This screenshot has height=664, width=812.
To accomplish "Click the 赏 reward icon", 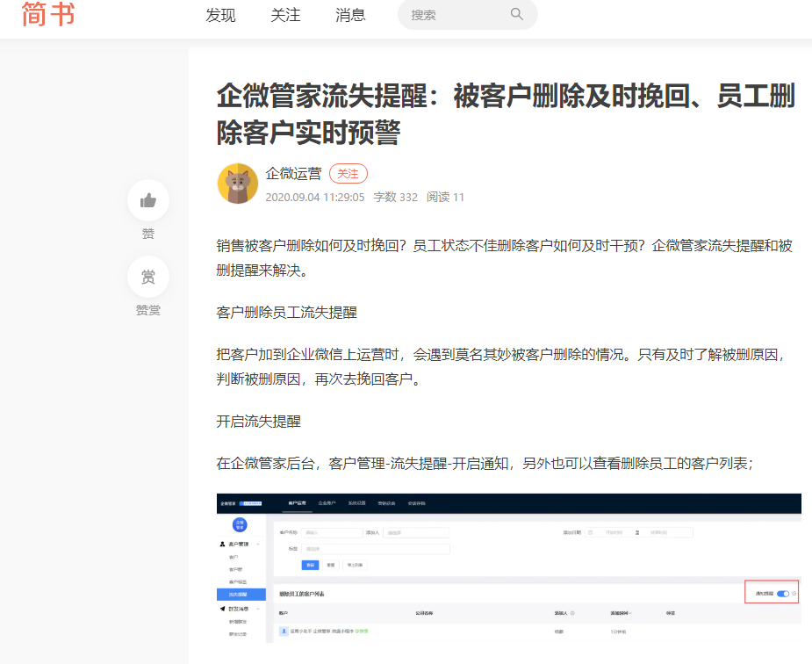I will (x=147, y=276).
